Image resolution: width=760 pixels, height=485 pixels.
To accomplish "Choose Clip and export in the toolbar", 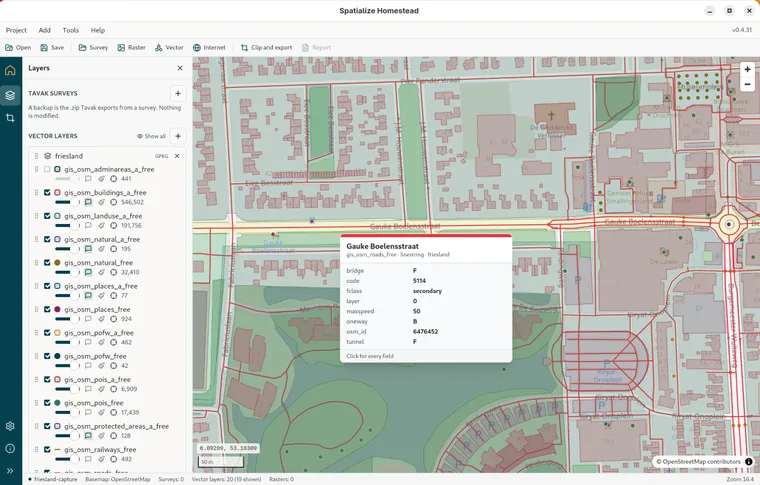I will [x=267, y=47].
